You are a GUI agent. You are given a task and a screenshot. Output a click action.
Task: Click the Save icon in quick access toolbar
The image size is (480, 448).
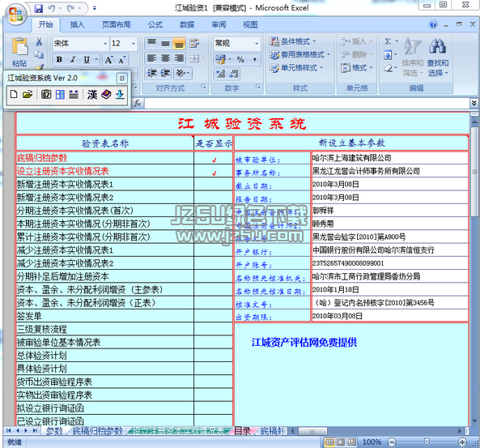(38, 8)
